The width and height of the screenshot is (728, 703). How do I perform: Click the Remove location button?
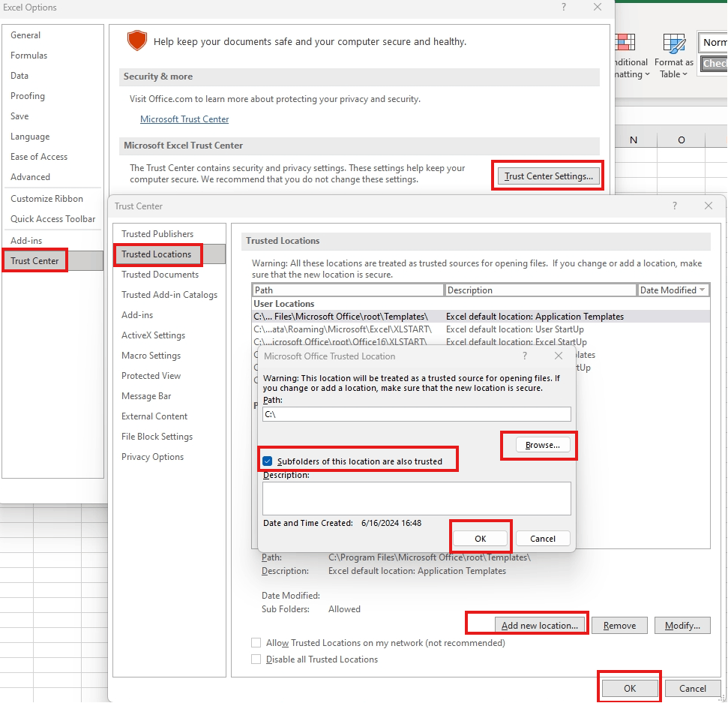click(x=619, y=626)
